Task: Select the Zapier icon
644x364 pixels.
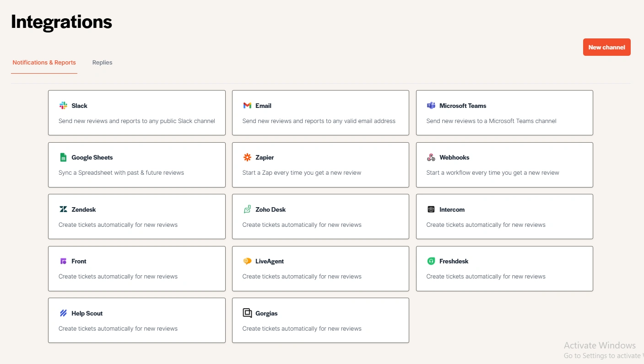Action: click(247, 157)
